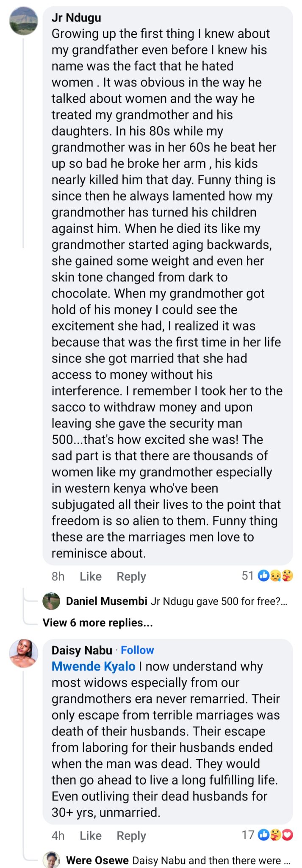Click Were Osewe's name in the reply
This screenshot has width=302, height=868.
tap(97, 860)
